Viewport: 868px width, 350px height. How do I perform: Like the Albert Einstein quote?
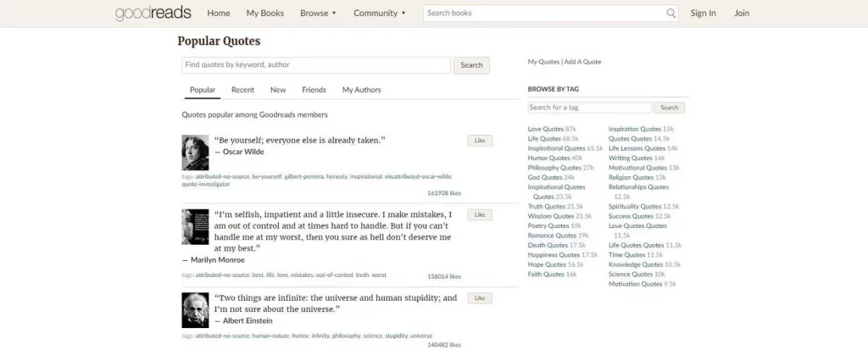[480, 298]
